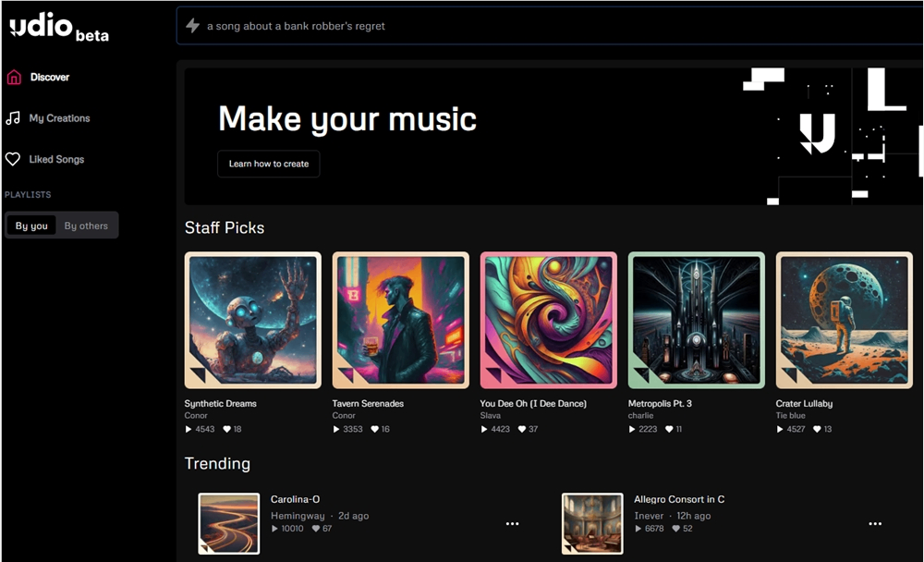Click the udio beta logo
Image resolution: width=924 pixels, height=562 pixels.
[58, 28]
